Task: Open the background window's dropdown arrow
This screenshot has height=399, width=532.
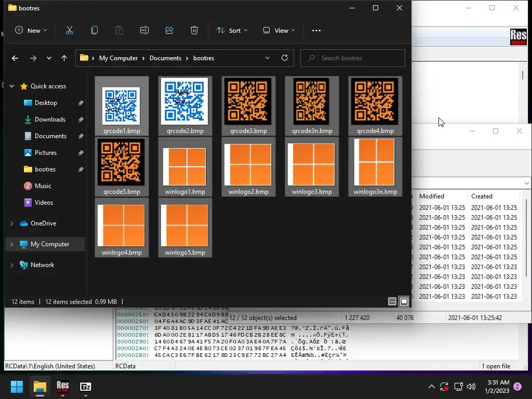Action: (526, 183)
